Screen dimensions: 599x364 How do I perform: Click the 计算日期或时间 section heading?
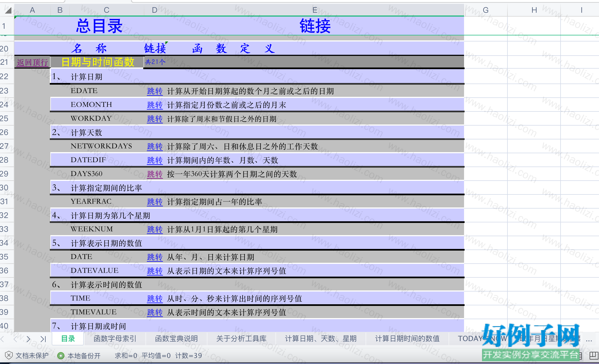pyautogui.click(x=98, y=326)
